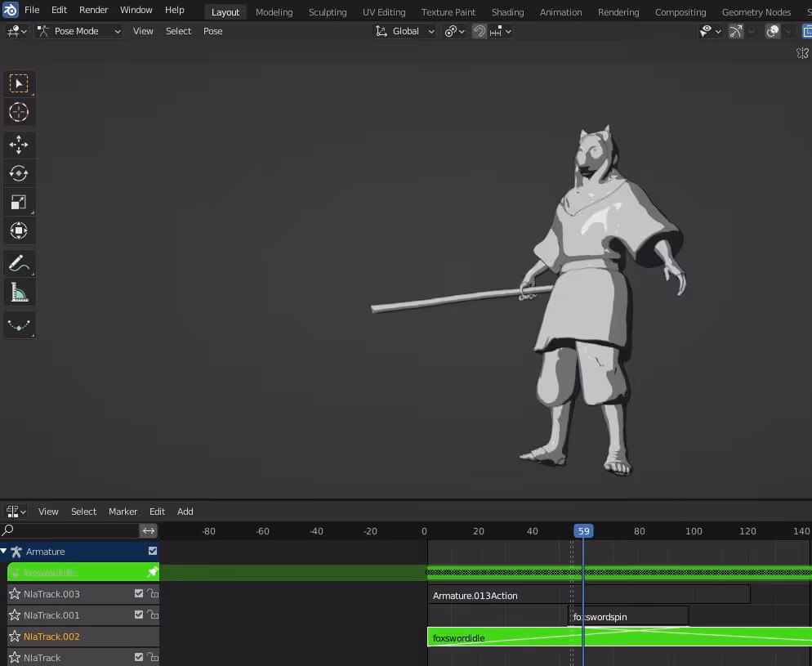Toggle mute checkbox for NlaTrack
This screenshot has width=812, height=666.
[139, 657]
